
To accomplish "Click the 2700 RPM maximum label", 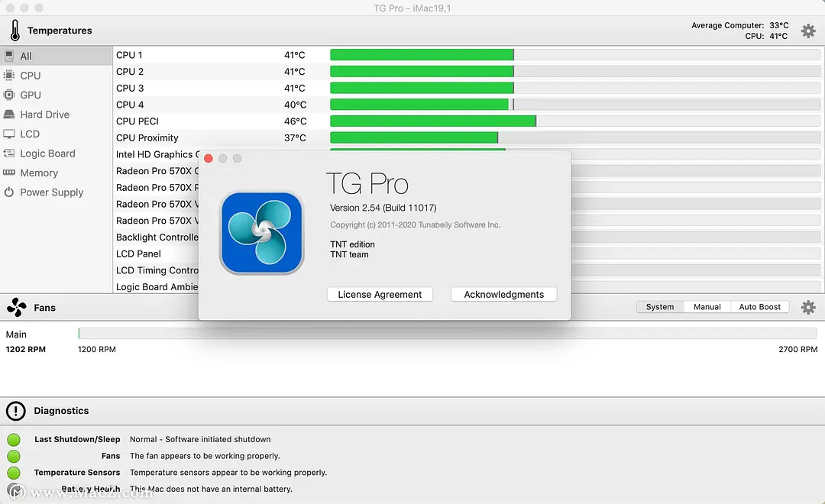I will tap(797, 349).
